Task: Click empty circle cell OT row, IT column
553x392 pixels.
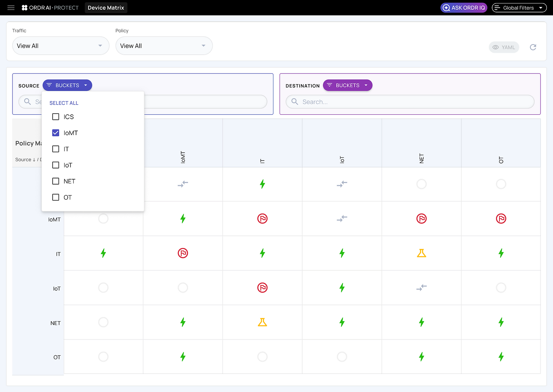Action: [x=262, y=356]
